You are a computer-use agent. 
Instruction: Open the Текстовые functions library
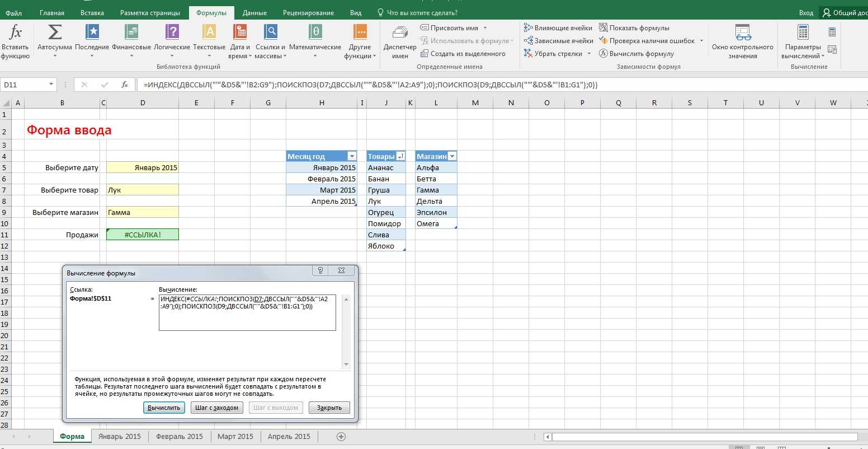click(x=209, y=42)
